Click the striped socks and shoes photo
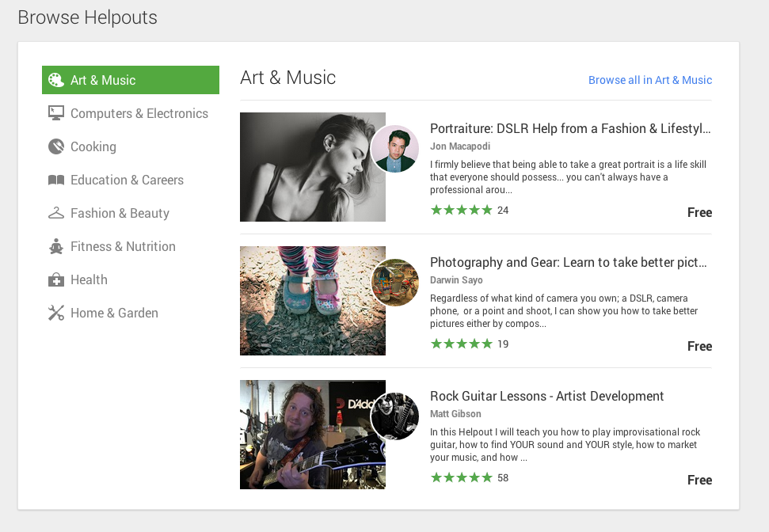 coord(313,301)
